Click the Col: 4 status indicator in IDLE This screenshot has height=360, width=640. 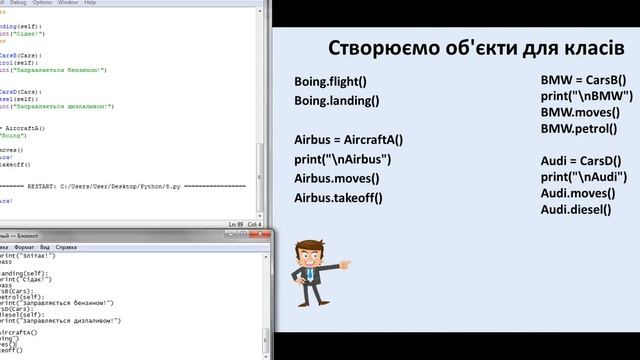point(254,224)
